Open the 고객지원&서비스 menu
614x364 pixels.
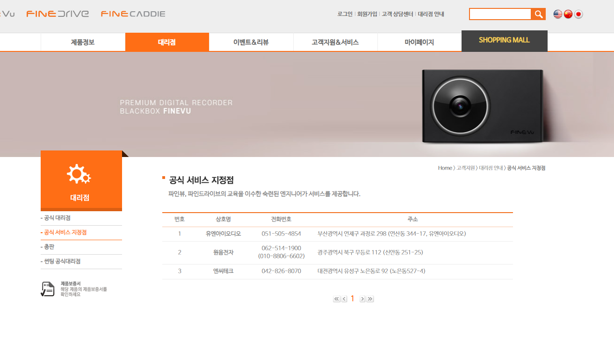pyautogui.click(x=335, y=42)
